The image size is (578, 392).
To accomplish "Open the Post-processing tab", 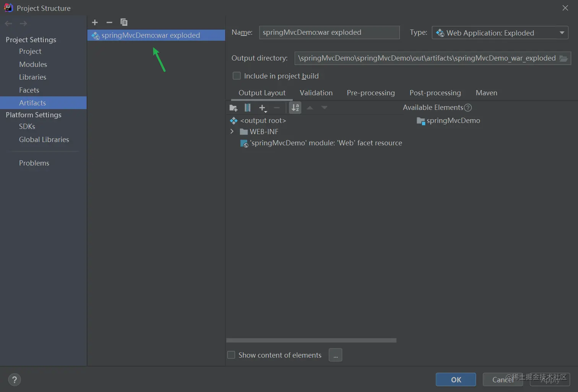I will pos(435,93).
